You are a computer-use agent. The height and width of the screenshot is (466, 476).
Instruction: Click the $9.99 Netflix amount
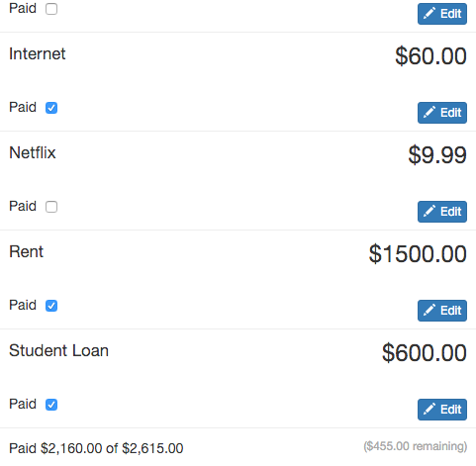tap(437, 154)
